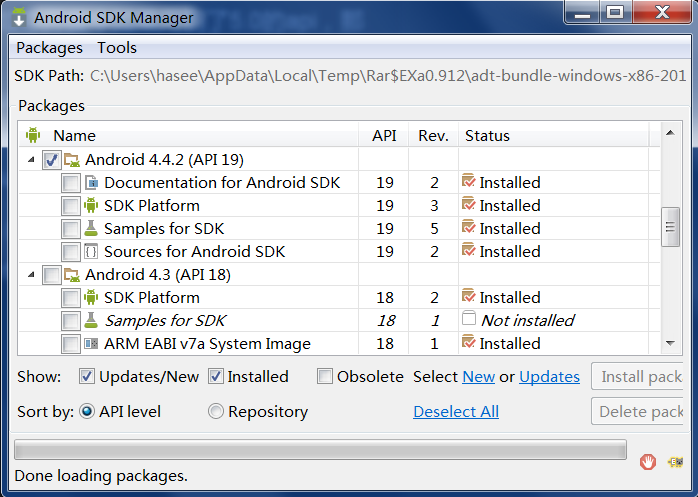The height and width of the screenshot is (497, 698).
Task: Open the SDK Manager log icon
Action: [675, 462]
